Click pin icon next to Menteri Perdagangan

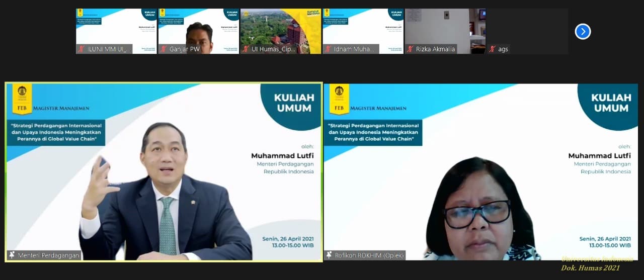tap(12, 255)
